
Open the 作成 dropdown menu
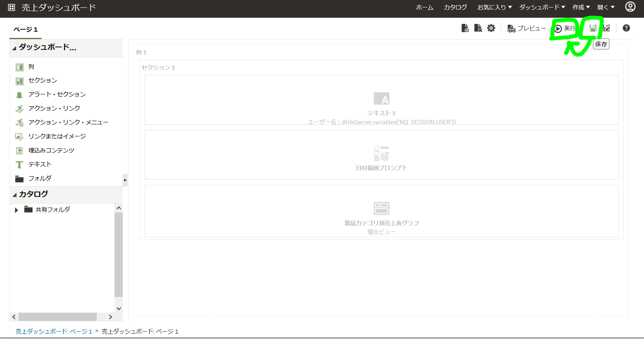[x=581, y=7]
